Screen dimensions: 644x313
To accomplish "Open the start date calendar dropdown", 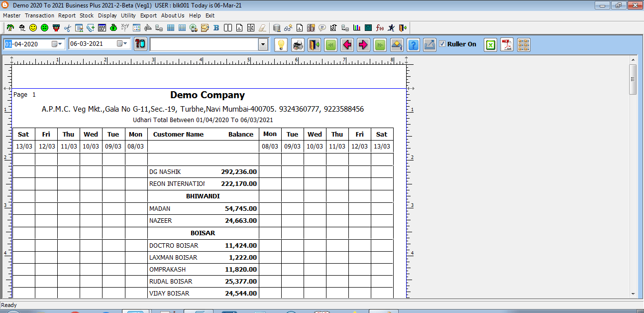I will [57, 44].
